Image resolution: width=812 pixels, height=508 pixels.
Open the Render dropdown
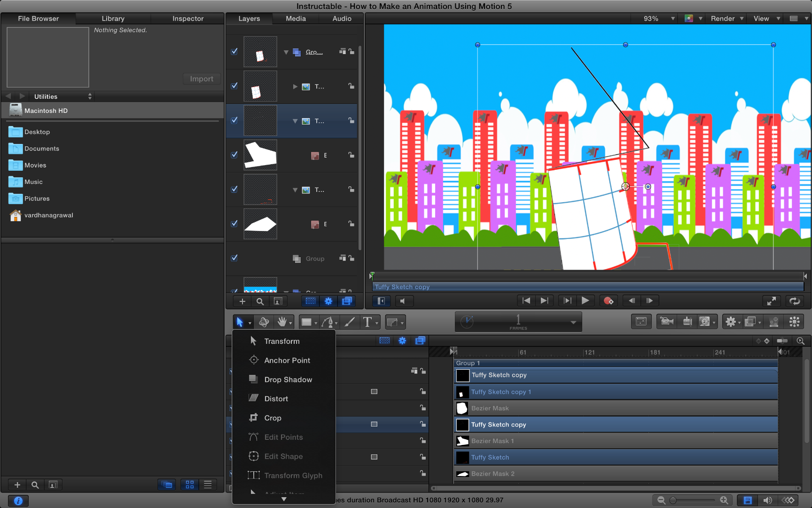727,18
